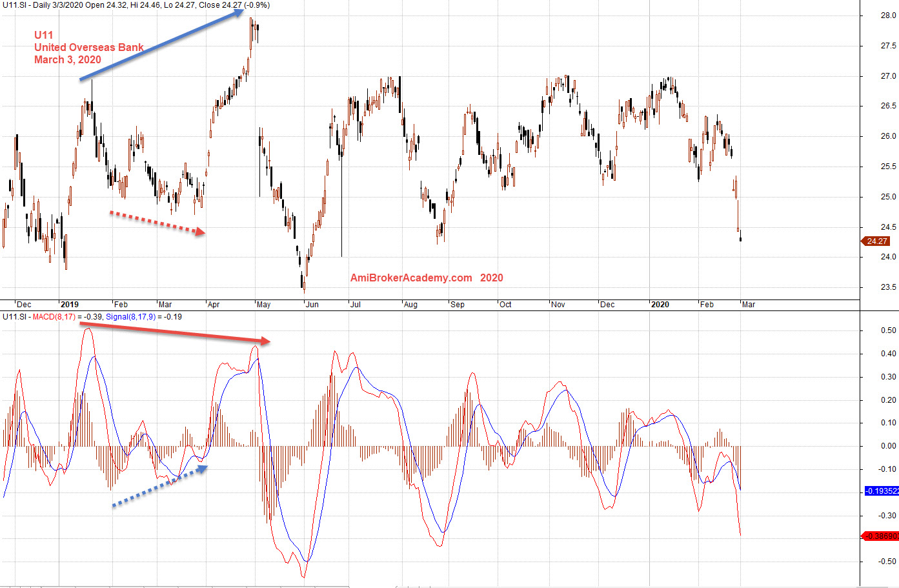Click the 0.20 MACD axis label
Image resolution: width=899 pixels, height=588 pixels.
tap(889, 400)
